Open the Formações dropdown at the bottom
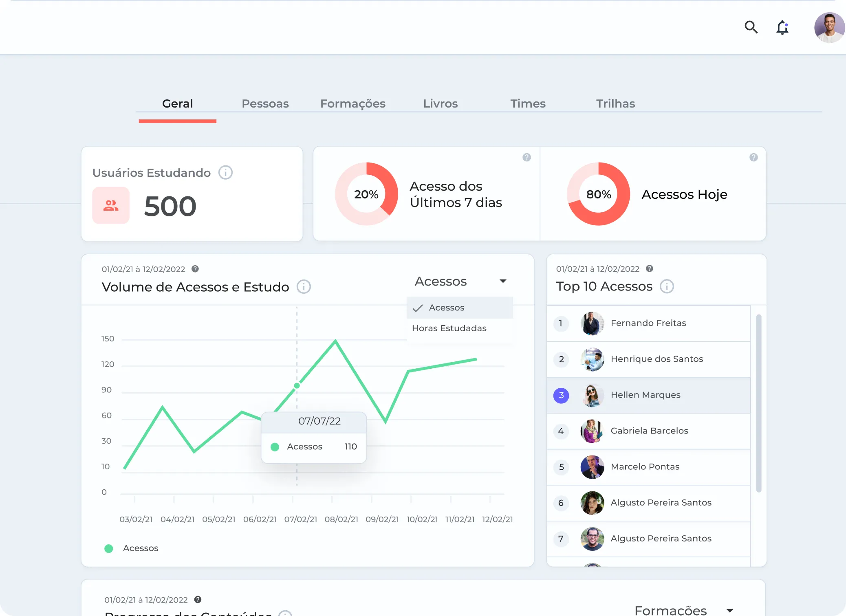Image resolution: width=846 pixels, height=616 pixels. [729, 610]
